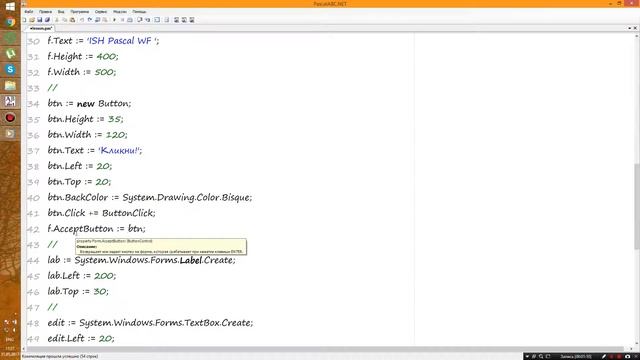Click the Paste toolbar icon

click(72, 20)
